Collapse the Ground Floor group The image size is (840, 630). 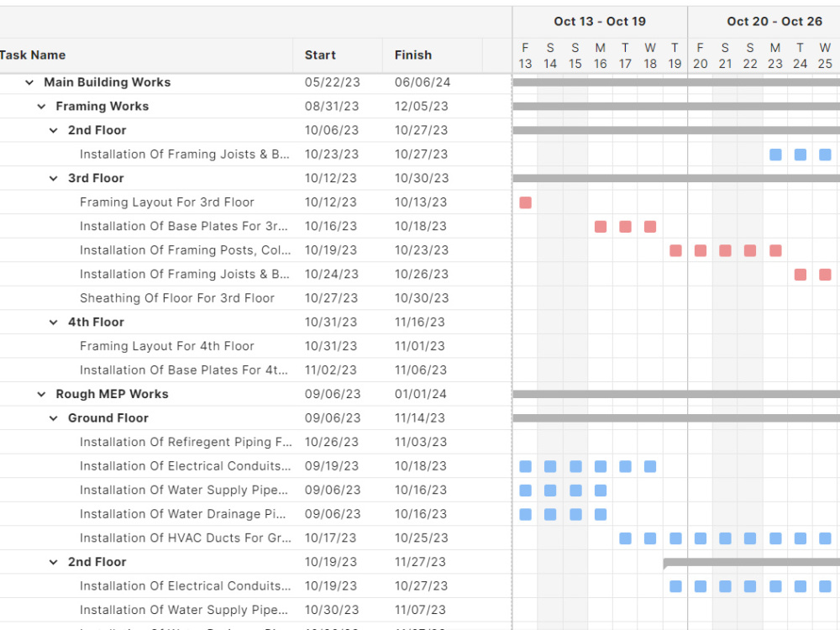53,418
